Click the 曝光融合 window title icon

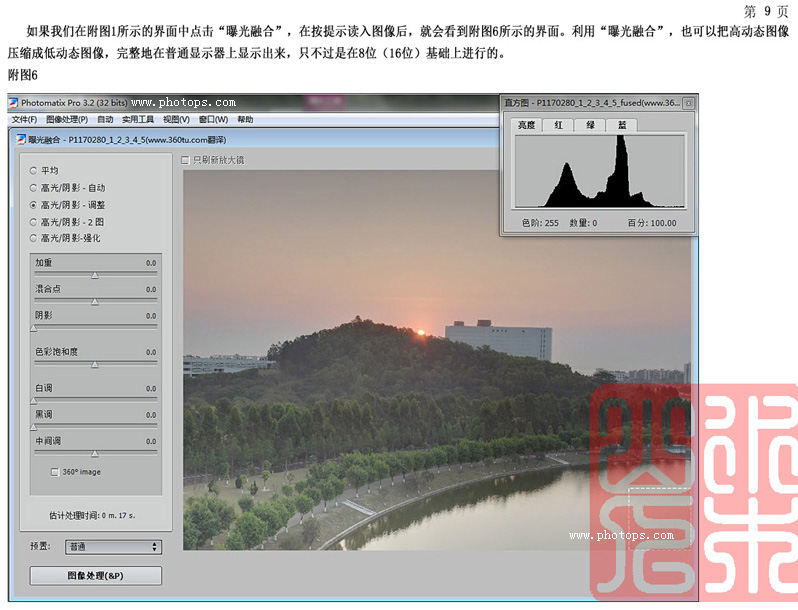point(21,139)
